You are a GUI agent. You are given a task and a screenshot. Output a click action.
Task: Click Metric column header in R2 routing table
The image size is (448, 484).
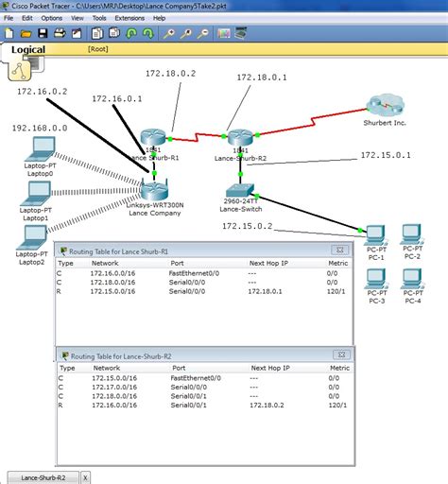click(x=339, y=368)
